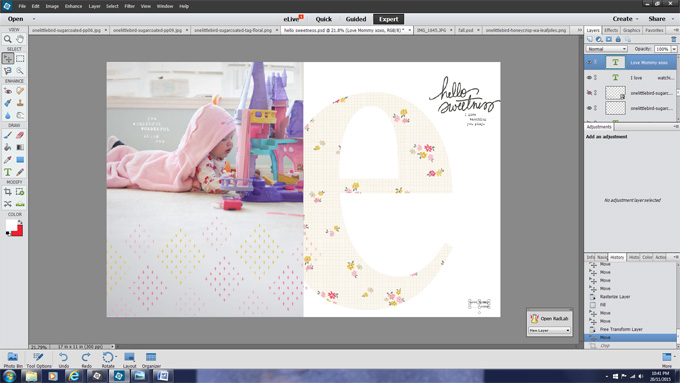
Task: Show the hidden onelittlebird-sugarc layer
Action: (589, 93)
